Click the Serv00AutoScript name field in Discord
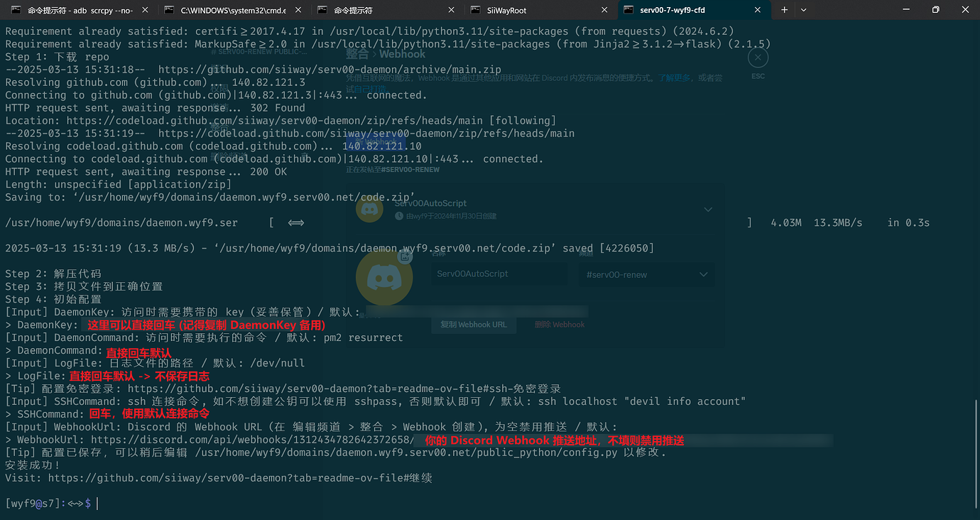 [499, 274]
